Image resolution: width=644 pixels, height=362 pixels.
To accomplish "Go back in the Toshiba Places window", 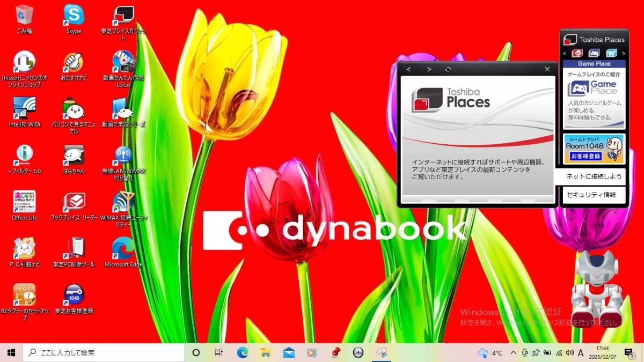I will [x=409, y=69].
